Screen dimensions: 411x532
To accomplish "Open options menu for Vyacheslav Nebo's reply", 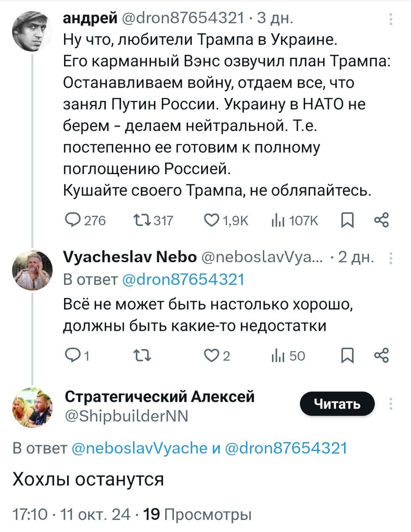I will [390, 259].
